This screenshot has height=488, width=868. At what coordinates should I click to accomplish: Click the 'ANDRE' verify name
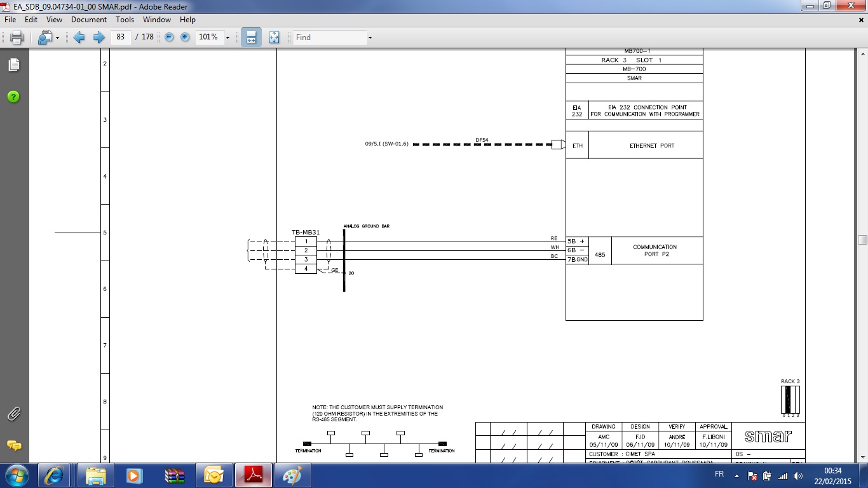pos(677,437)
